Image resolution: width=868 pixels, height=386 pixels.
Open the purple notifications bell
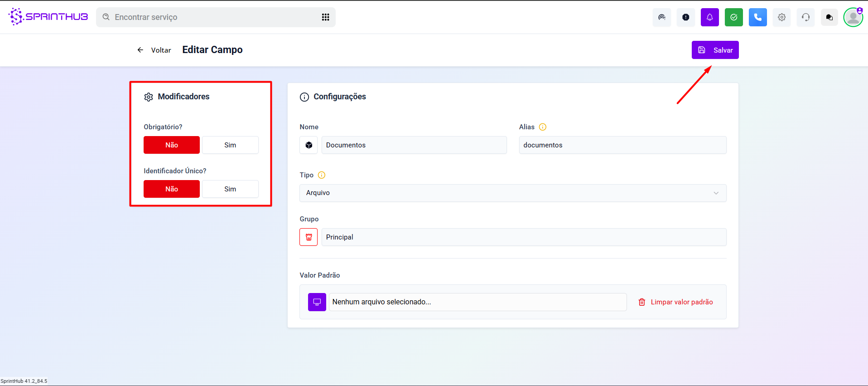pyautogui.click(x=709, y=17)
